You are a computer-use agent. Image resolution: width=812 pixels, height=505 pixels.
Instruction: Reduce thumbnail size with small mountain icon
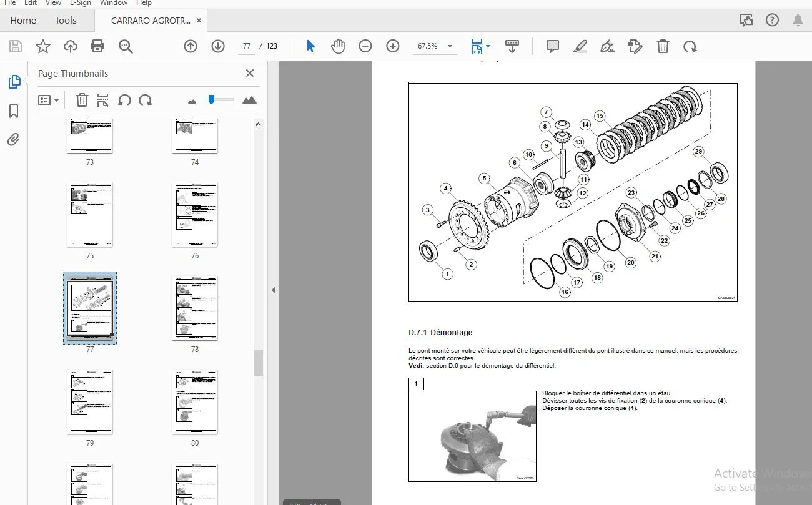click(x=192, y=101)
